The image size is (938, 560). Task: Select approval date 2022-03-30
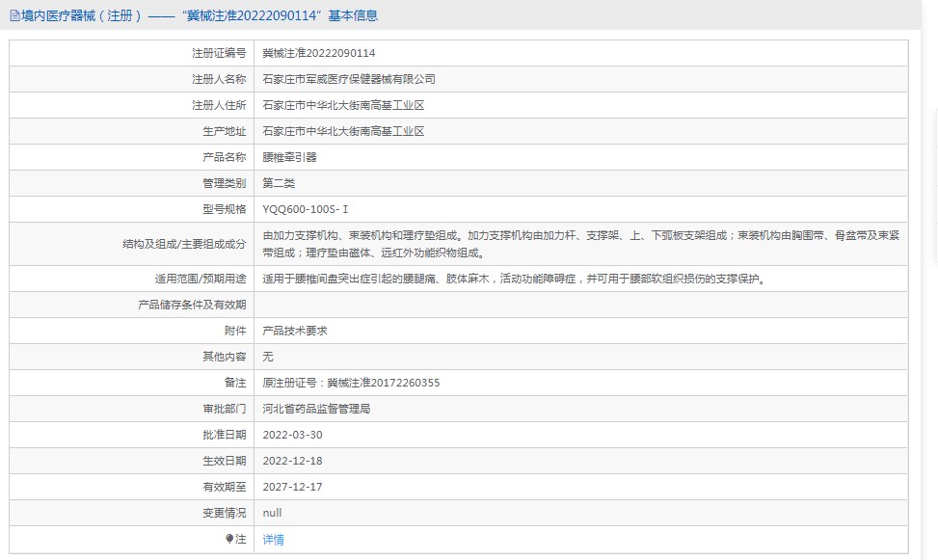click(x=292, y=435)
